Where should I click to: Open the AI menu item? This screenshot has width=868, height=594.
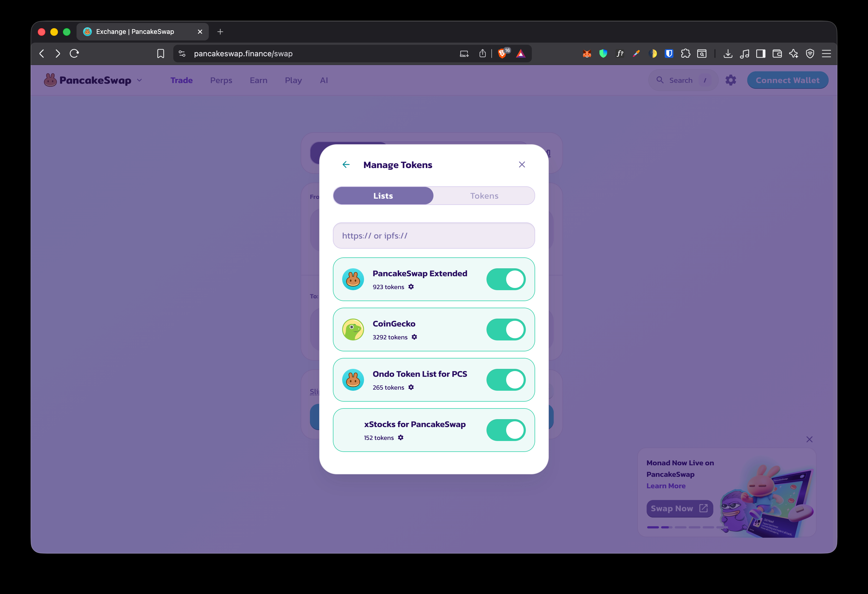pos(324,80)
